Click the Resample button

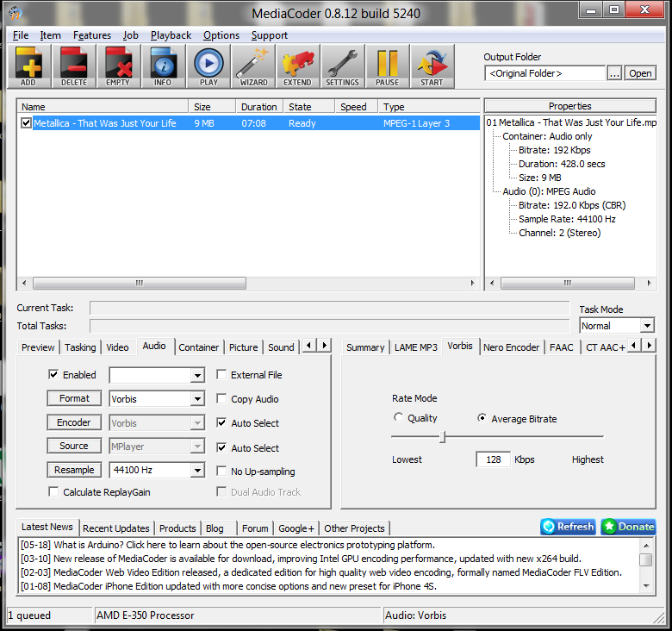pos(74,470)
